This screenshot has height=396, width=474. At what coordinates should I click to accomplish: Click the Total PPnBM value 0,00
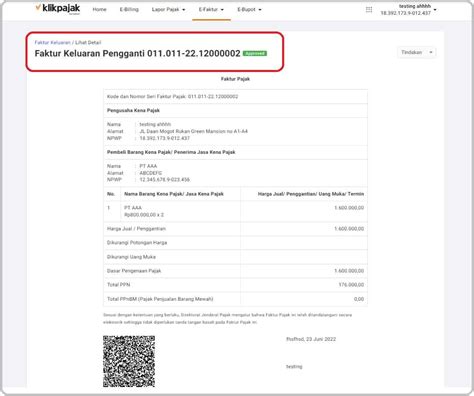coord(359,299)
